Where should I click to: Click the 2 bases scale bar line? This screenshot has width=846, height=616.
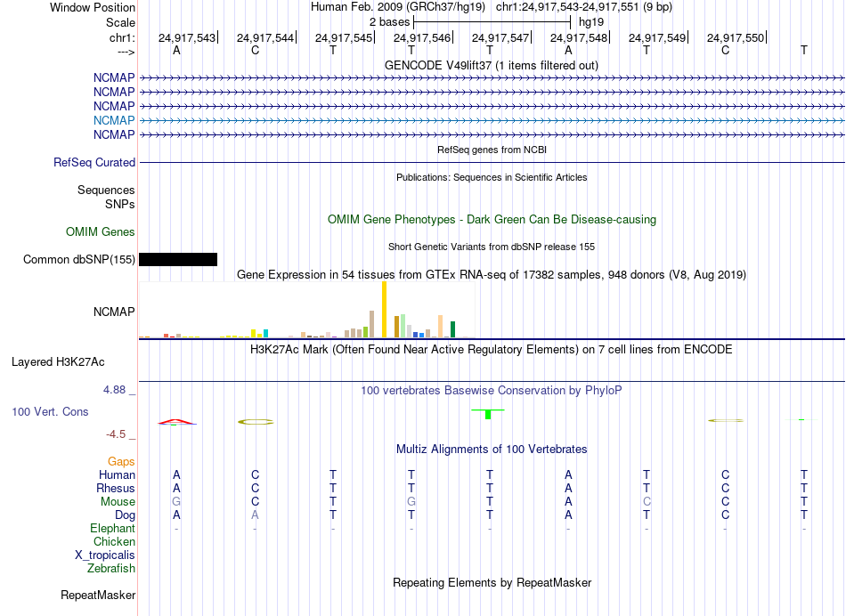click(492, 22)
